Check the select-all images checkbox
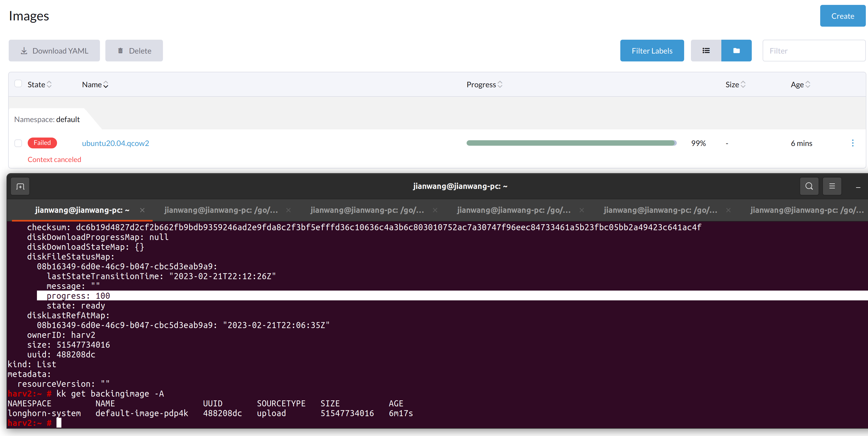 point(18,84)
